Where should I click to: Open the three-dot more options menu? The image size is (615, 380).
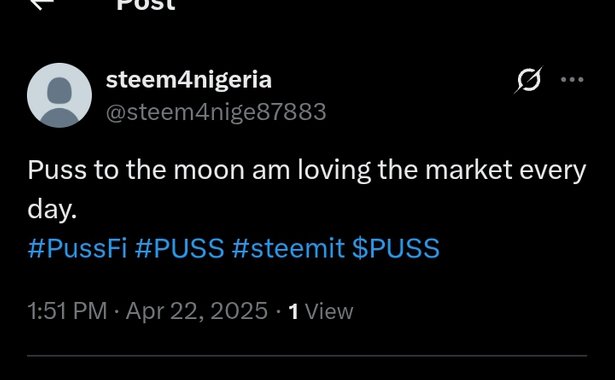click(x=572, y=80)
